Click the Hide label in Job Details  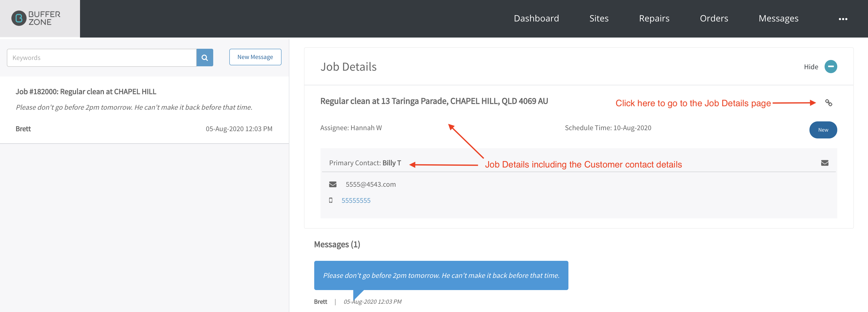pyautogui.click(x=811, y=67)
